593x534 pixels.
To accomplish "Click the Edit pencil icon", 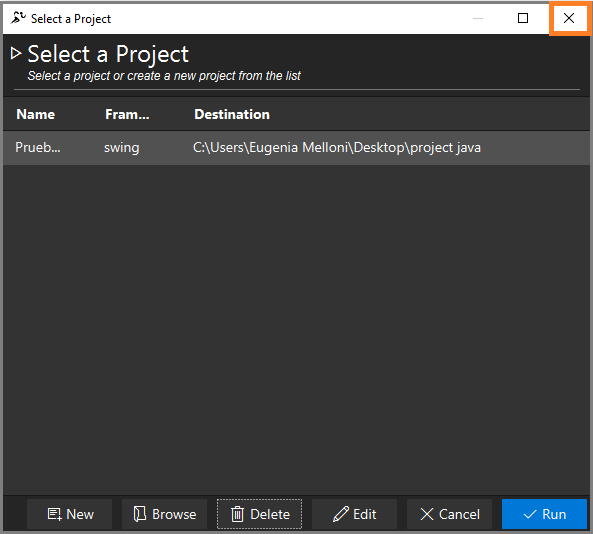I will (x=341, y=514).
